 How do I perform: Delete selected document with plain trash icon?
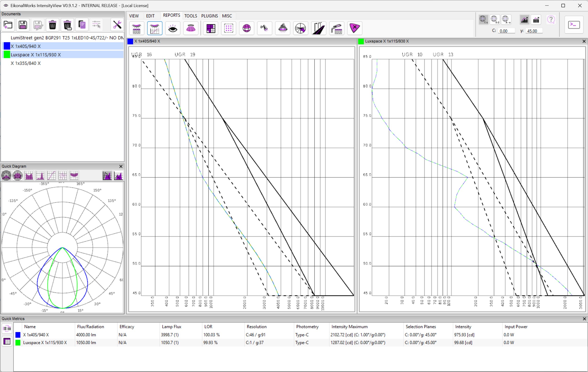point(53,25)
